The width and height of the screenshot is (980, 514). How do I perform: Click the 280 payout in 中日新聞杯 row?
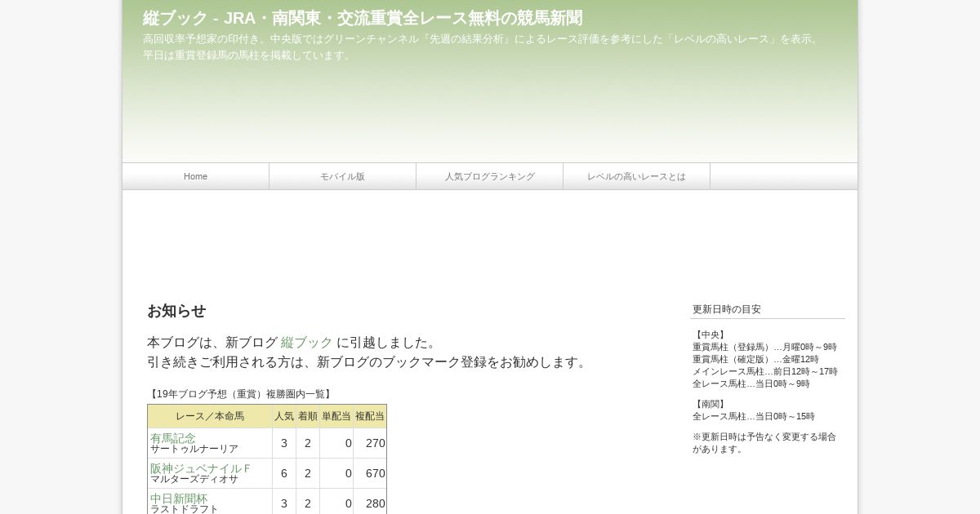375,503
